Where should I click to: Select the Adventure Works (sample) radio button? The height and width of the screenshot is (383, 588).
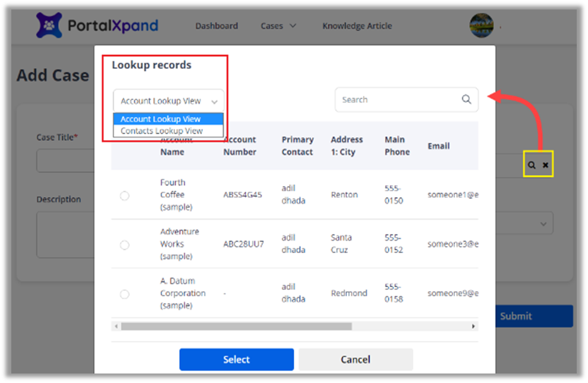(x=125, y=245)
